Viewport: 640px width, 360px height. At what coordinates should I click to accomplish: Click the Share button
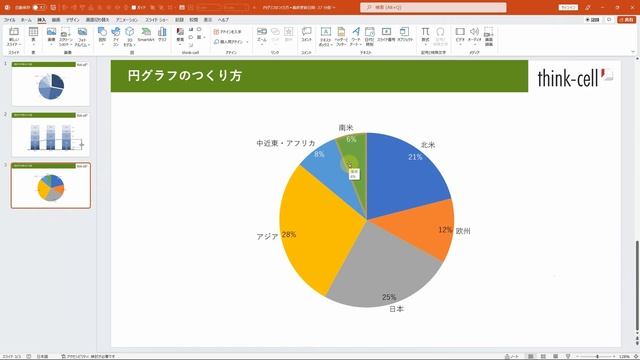click(x=627, y=20)
